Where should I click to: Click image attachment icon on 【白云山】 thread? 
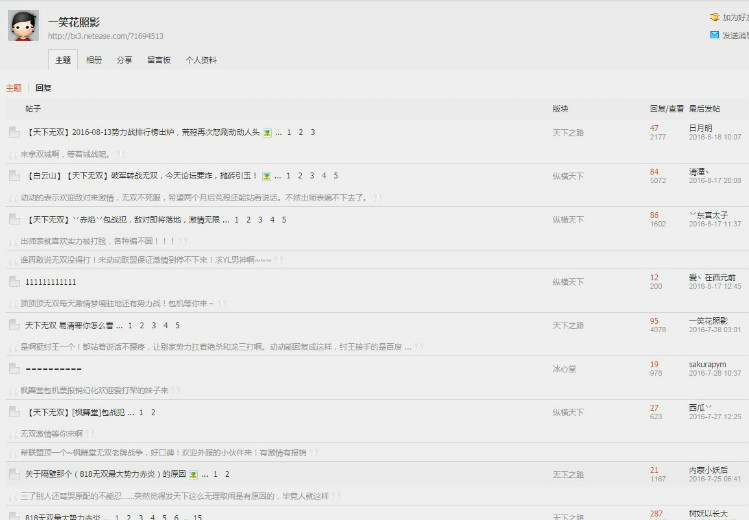coord(267,176)
